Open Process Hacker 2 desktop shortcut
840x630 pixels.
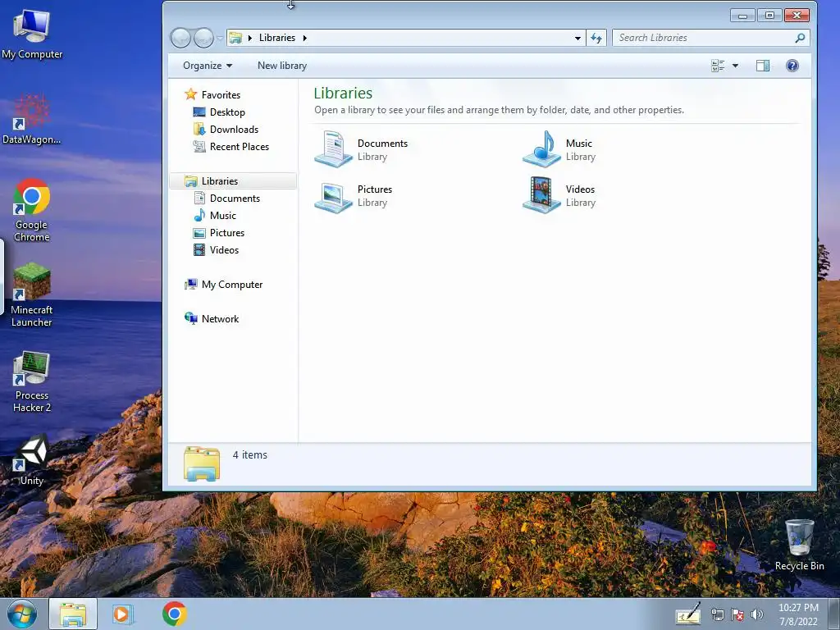pyautogui.click(x=32, y=382)
